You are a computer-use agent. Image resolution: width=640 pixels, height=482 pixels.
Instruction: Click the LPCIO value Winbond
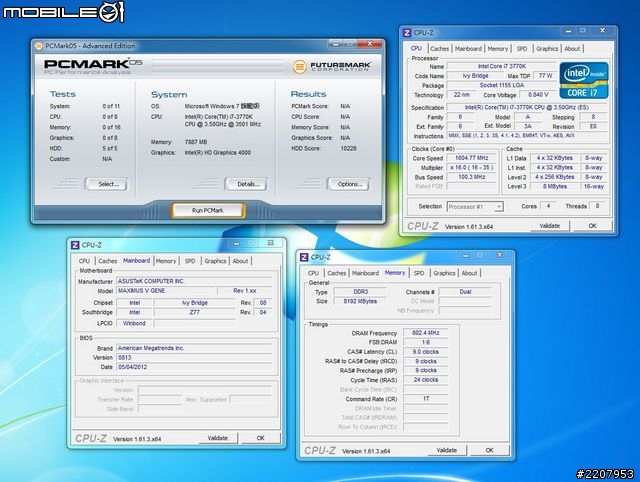coord(134,323)
